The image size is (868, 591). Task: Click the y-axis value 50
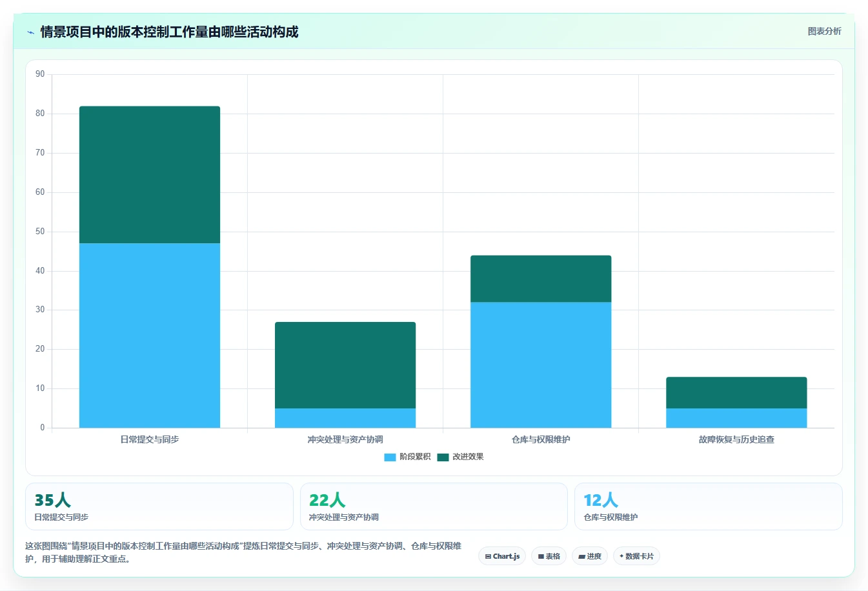(40, 232)
